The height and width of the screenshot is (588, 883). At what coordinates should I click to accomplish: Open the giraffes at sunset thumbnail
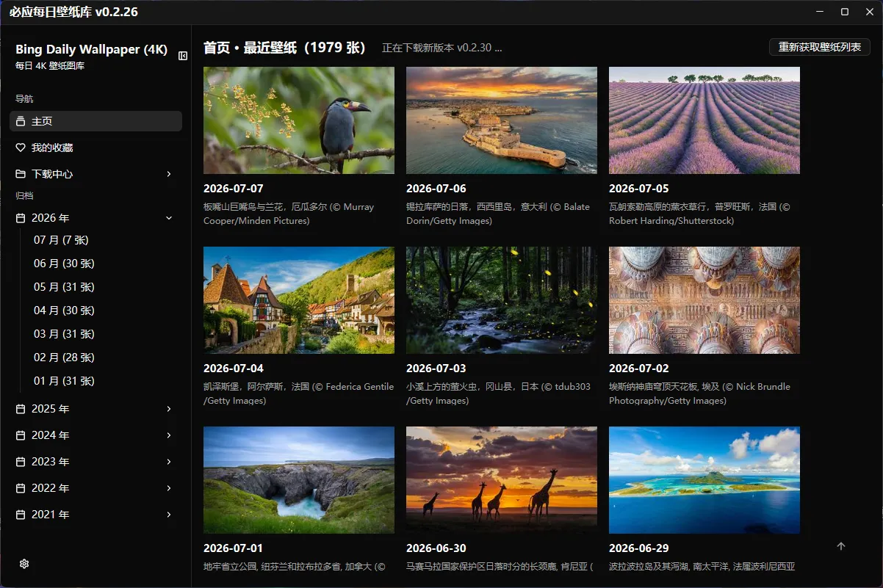[x=502, y=480]
